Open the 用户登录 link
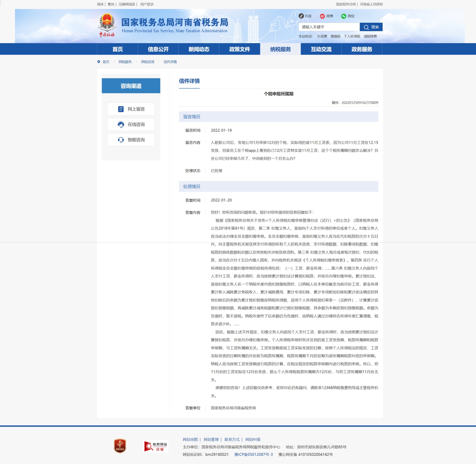Screen dimensions: 476x464 click(x=147, y=4)
